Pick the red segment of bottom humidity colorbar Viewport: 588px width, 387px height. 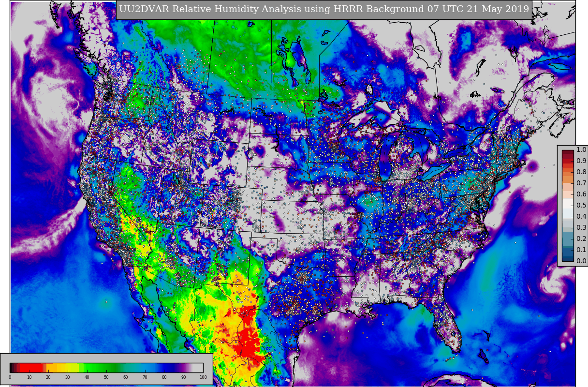(31, 368)
